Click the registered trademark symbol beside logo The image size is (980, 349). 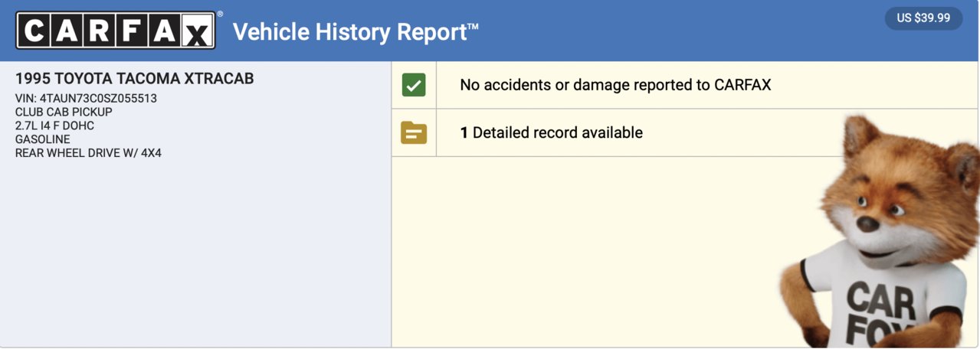pyautogui.click(x=221, y=14)
